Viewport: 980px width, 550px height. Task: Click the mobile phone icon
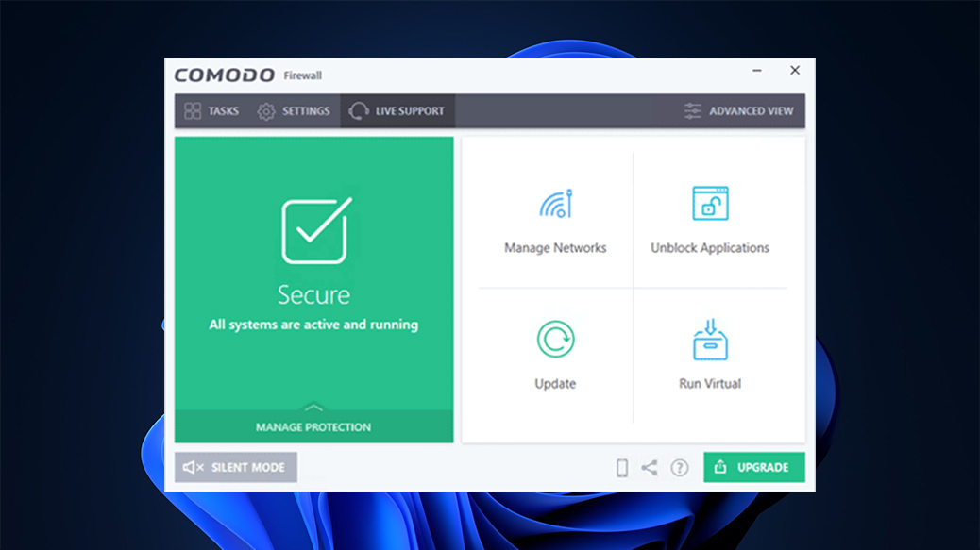click(622, 468)
